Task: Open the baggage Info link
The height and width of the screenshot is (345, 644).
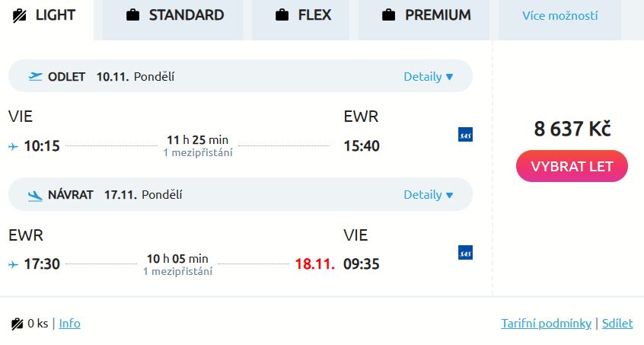Action: click(x=69, y=323)
